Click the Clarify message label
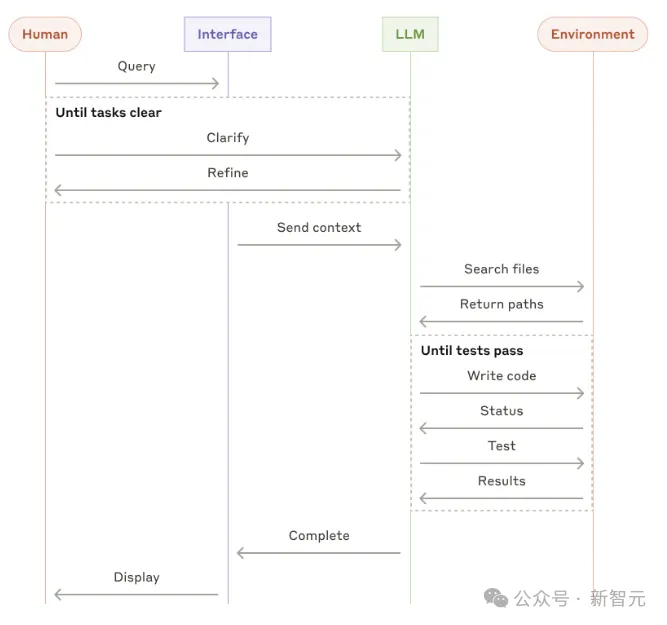The image size is (667, 625). (228, 138)
